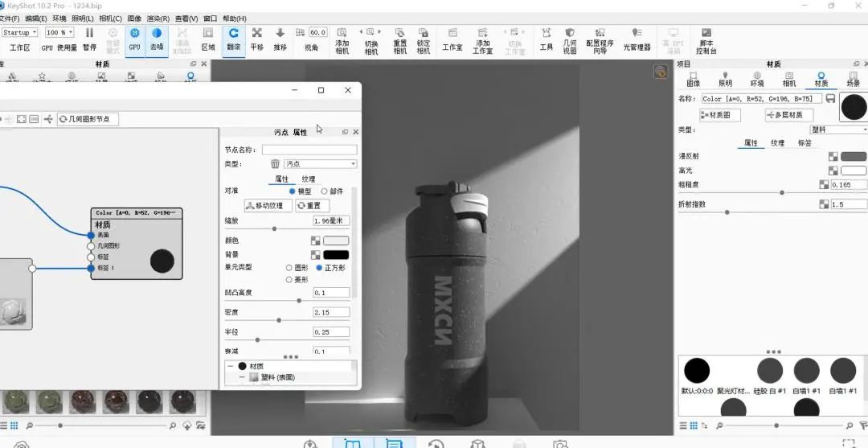Screen dimensions: 868x448
Task: Click the align nodes icon in material graph toolbar
Action: 48,119
